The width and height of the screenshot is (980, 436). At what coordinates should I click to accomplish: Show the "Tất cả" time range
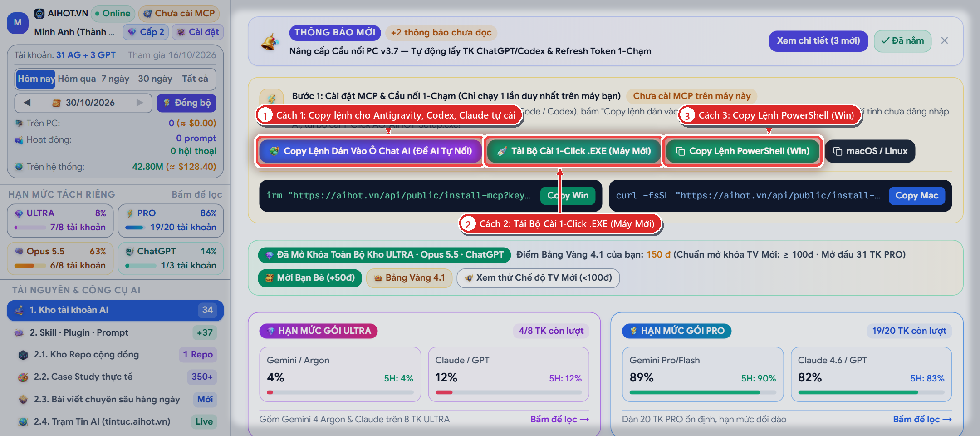[195, 79]
